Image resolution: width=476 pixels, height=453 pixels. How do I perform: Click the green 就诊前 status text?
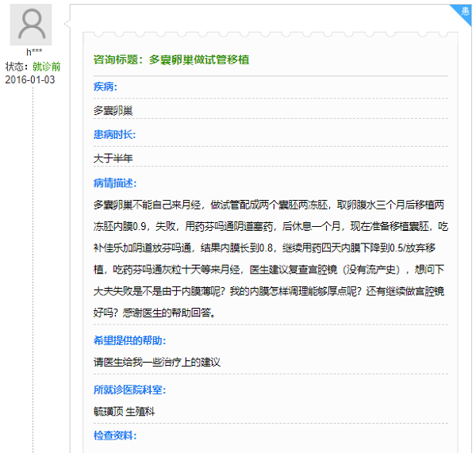[x=46, y=67]
